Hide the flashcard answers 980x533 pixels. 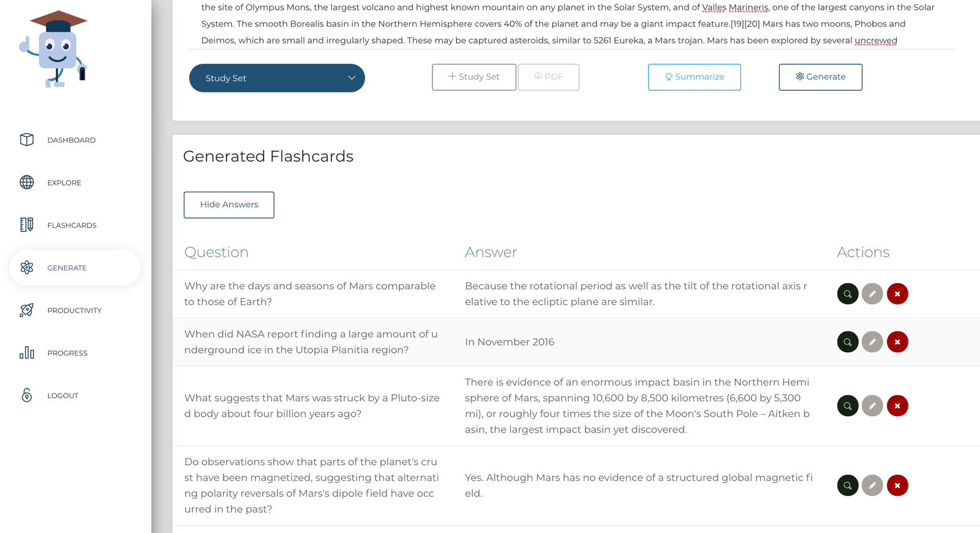[x=228, y=205]
